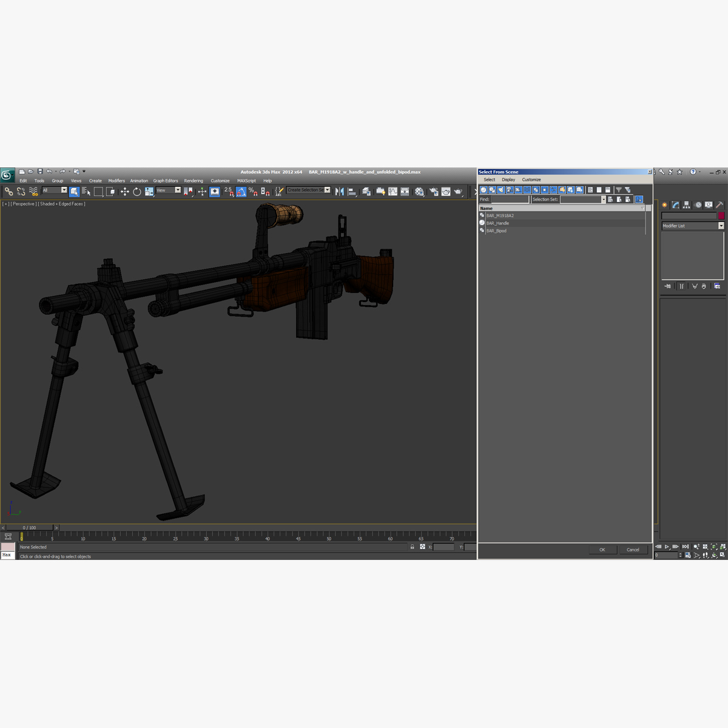Screen dimensions: 728x728
Task: Click OK in Select From Scene dialog
Action: [x=602, y=550]
